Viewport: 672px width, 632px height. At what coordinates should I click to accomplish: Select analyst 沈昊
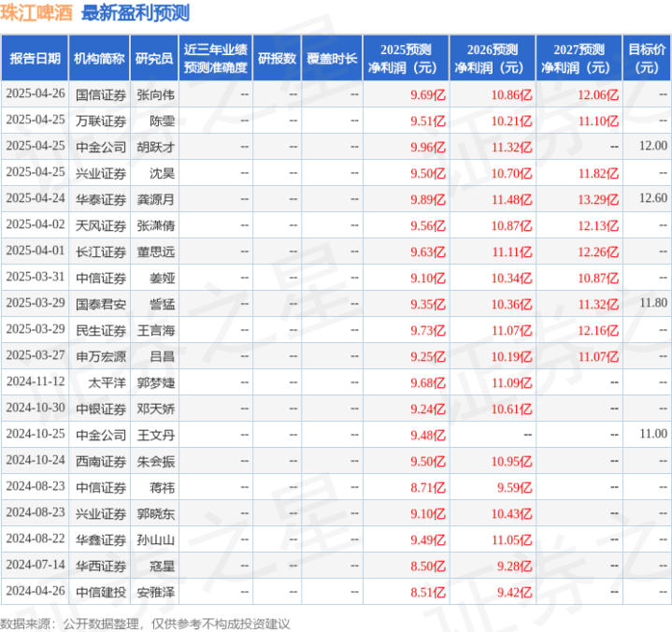click(x=162, y=174)
